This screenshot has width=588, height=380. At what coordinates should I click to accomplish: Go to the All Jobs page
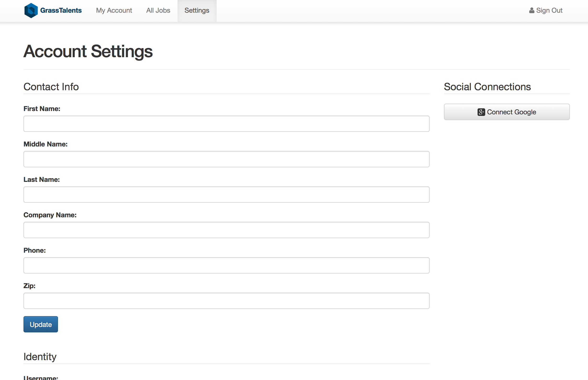click(x=158, y=10)
